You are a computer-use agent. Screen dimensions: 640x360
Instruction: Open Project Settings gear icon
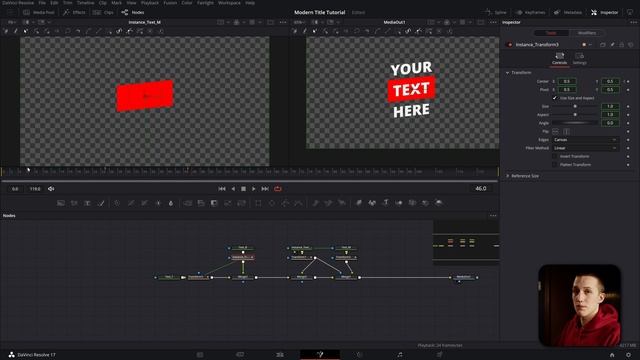(x=629, y=355)
